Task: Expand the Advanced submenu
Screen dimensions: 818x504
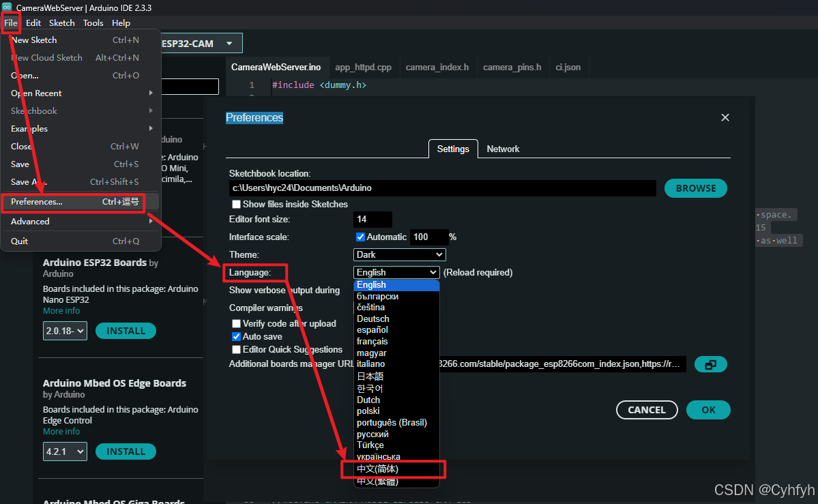Action: [x=81, y=221]
